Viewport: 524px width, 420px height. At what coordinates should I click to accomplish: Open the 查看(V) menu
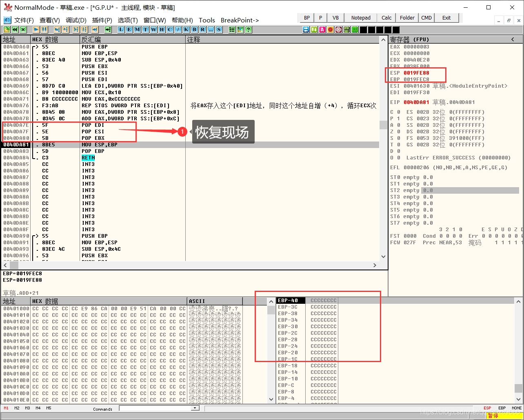click(x=50, y=20)
